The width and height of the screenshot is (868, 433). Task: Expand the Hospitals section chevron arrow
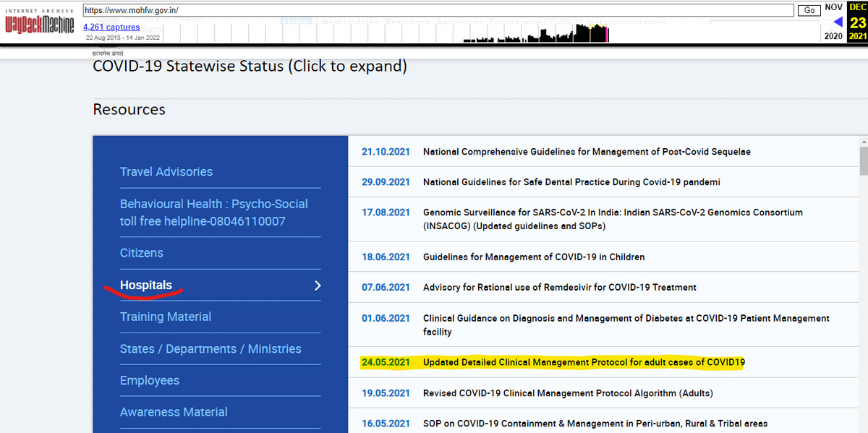[317, 286]
